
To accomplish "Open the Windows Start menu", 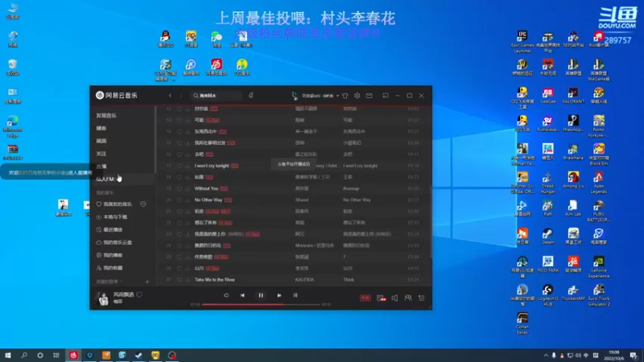I will 8,356.
